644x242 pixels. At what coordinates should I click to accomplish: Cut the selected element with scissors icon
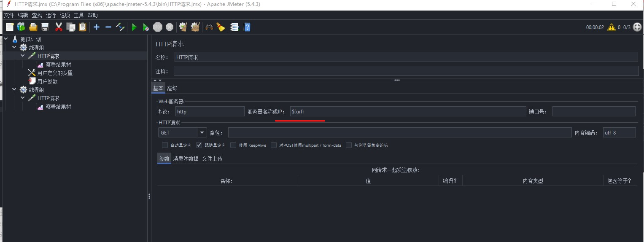click(x=59, y=27)
